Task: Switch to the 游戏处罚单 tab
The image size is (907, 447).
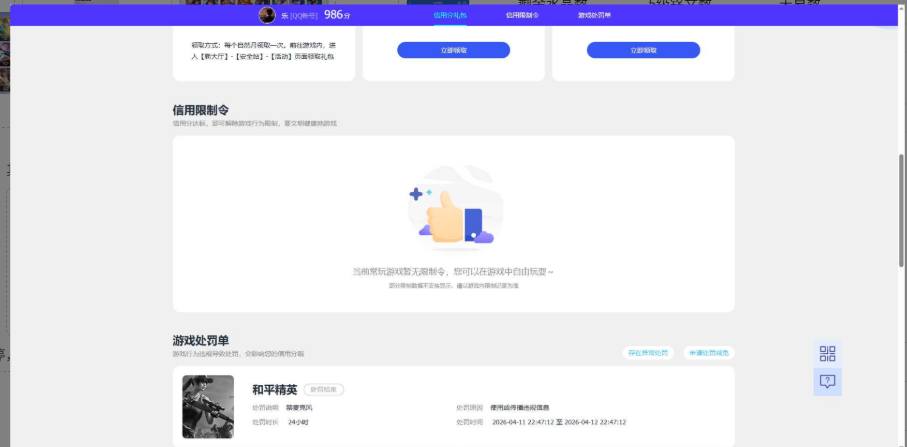Action: (594, 16)
